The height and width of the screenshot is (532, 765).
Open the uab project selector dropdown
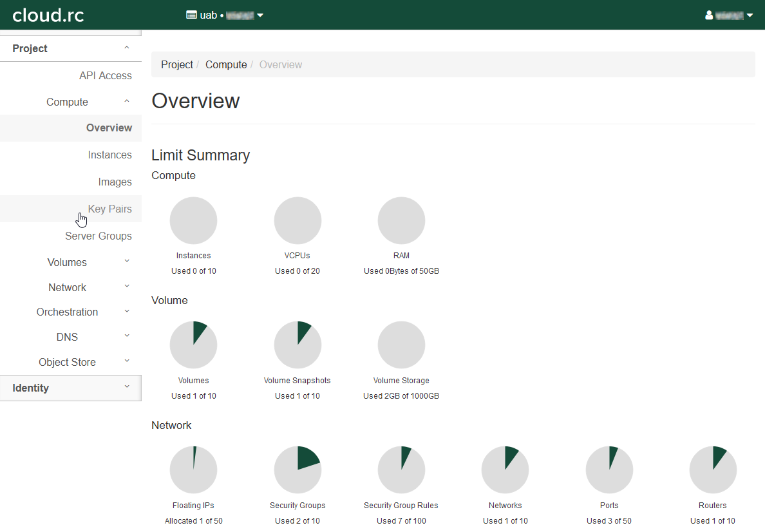tap(225, 15)
